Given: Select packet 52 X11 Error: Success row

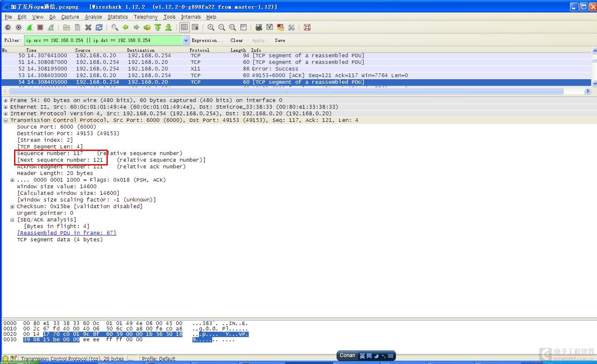Looking at the screenshot, I should pyautogui.click(x=296, y=69).
